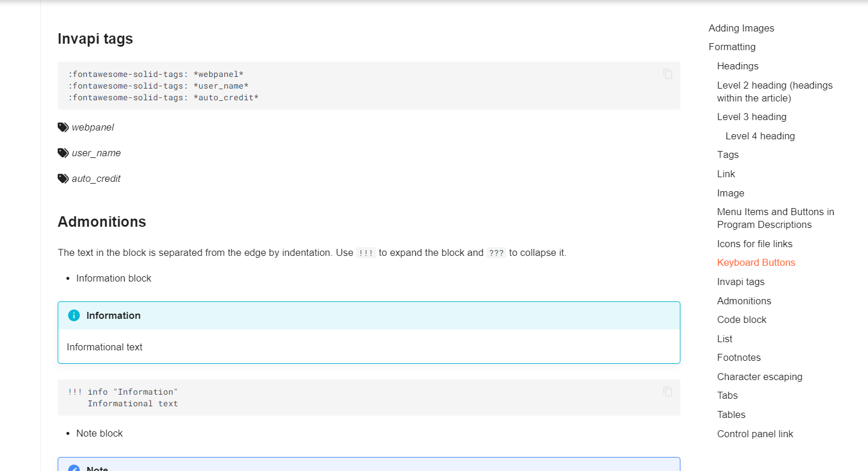Navigate to Character escaping section
The height and width of the screenshot is (471, 868).
pos(760,377)
